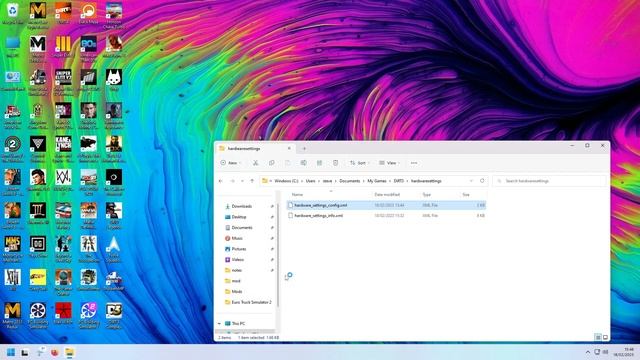Sort by the Name column header

[297, 195]
